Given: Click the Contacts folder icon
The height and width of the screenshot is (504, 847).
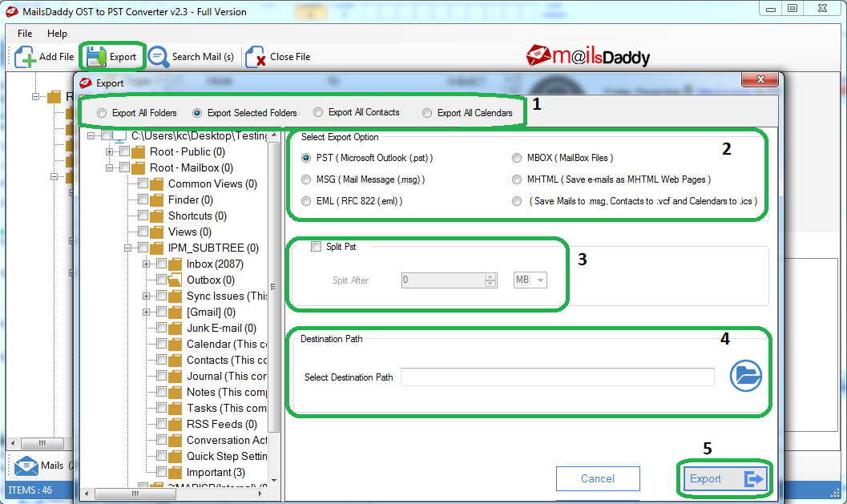Looking at the screenshot, I should [175, 361].
